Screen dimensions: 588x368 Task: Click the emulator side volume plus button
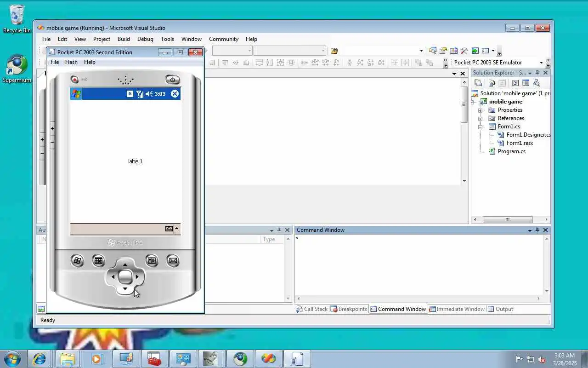(52, 128)
